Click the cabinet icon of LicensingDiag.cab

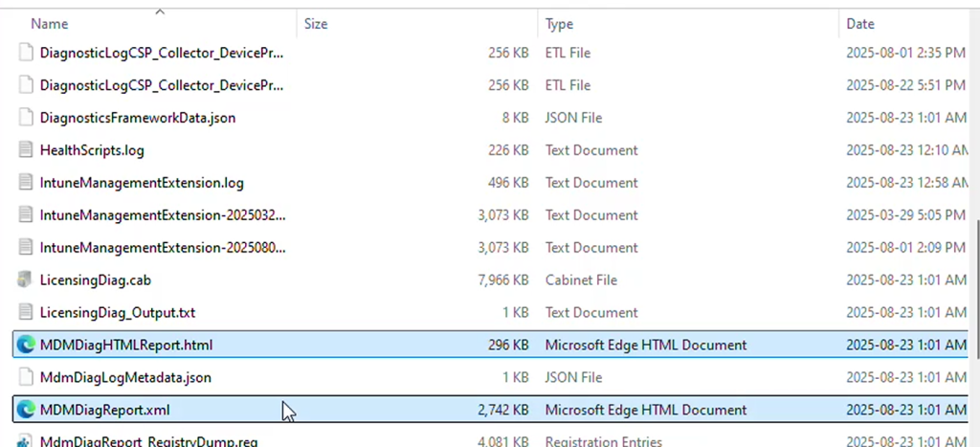(x=26, y=280)
